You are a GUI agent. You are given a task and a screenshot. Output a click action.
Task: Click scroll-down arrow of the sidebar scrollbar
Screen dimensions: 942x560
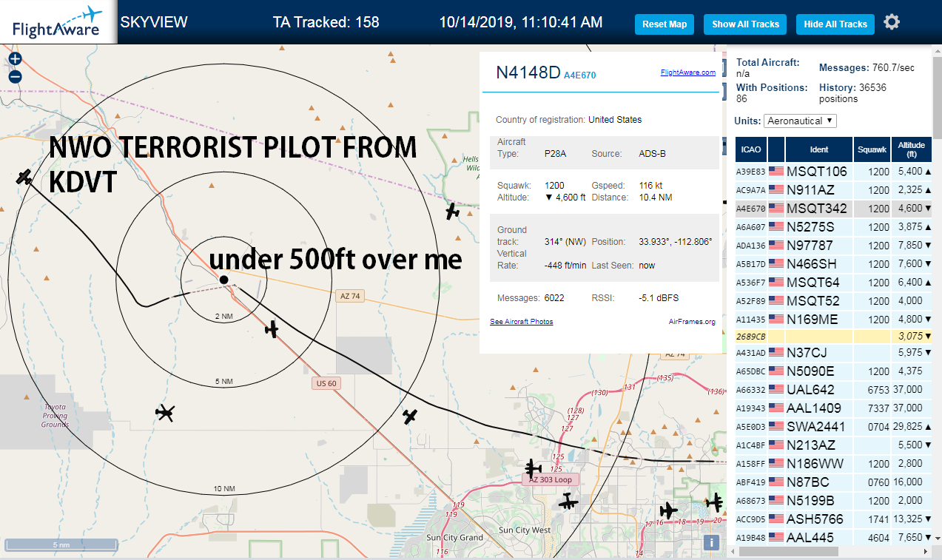coord(938,539)
